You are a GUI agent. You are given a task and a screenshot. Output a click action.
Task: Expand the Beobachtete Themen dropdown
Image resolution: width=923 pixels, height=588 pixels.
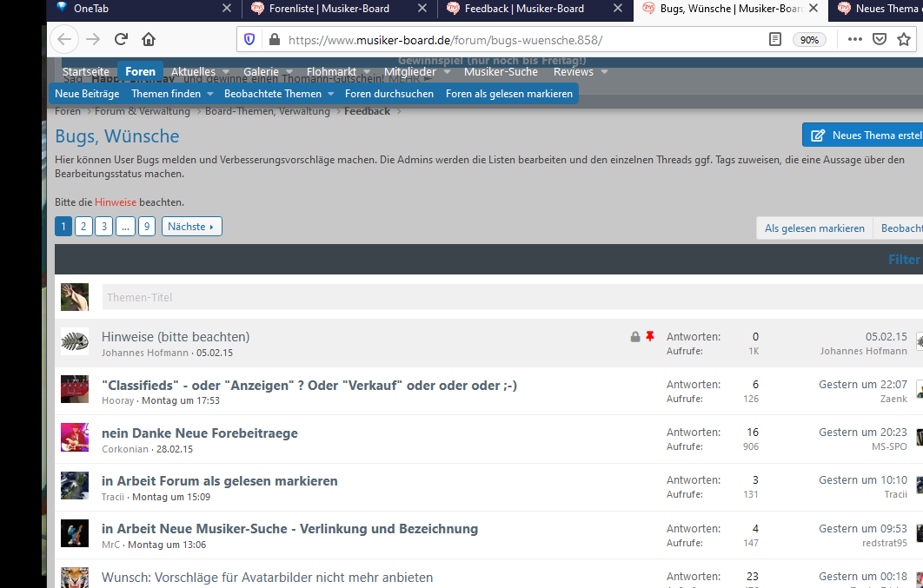click(330, 94)
